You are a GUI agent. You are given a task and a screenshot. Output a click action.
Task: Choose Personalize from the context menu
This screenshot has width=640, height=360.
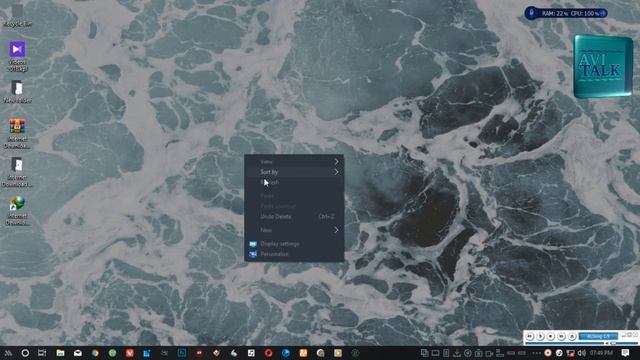[294, 254]
